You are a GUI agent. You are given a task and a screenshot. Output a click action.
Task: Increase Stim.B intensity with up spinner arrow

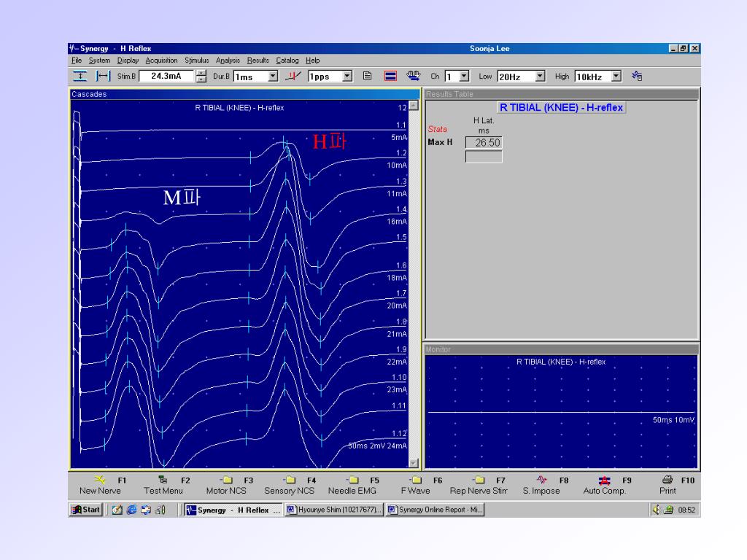point(201,74)
